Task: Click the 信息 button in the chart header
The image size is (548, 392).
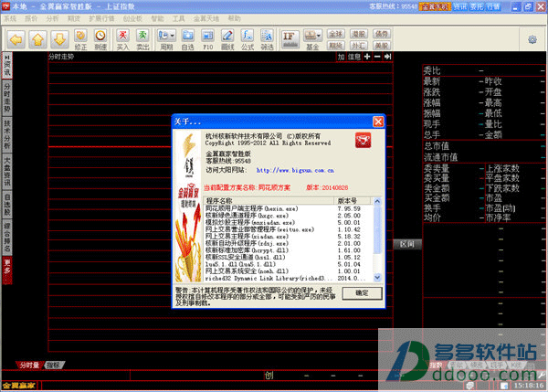Action: tap(354, 57)
